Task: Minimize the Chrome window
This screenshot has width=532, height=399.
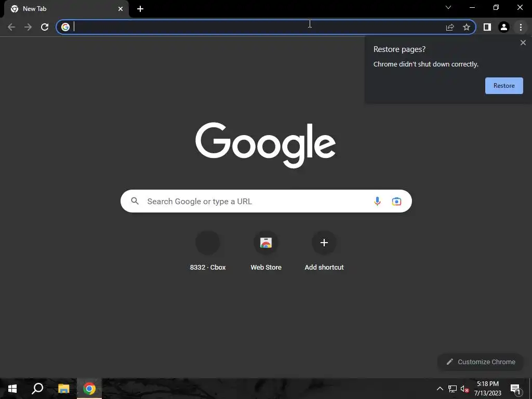Action: [472, 7]
